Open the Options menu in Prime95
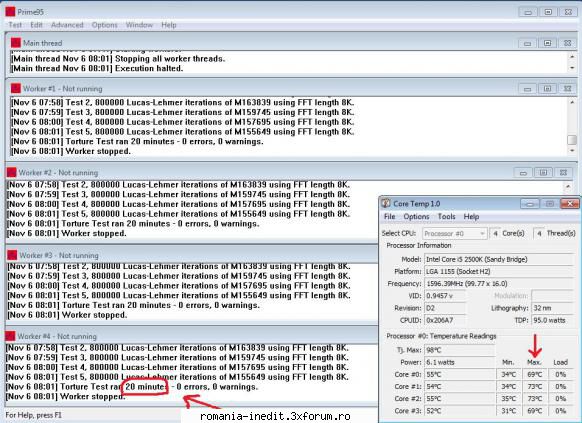582x423 pixels. coord(105,25)
